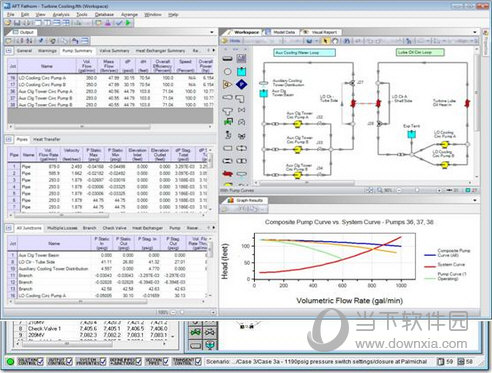Toggle the Transient Control status checkbox
The height and width of the screenshot is (373, 492).
pos(198,362)
